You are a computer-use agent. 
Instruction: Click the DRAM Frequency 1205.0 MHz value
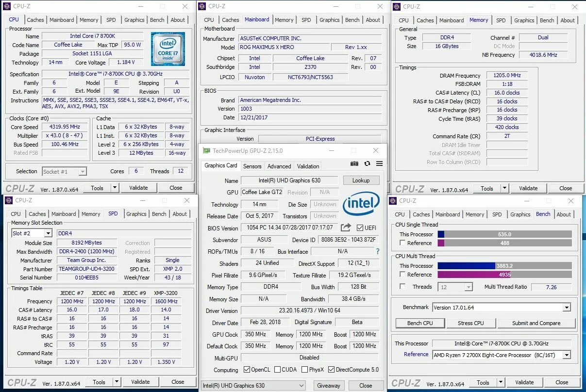point(507,76)
